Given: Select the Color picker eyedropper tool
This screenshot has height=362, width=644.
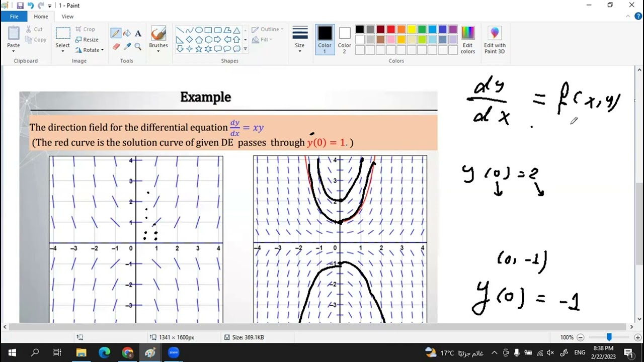Looking at the screenshot, I should coord(127,46).
